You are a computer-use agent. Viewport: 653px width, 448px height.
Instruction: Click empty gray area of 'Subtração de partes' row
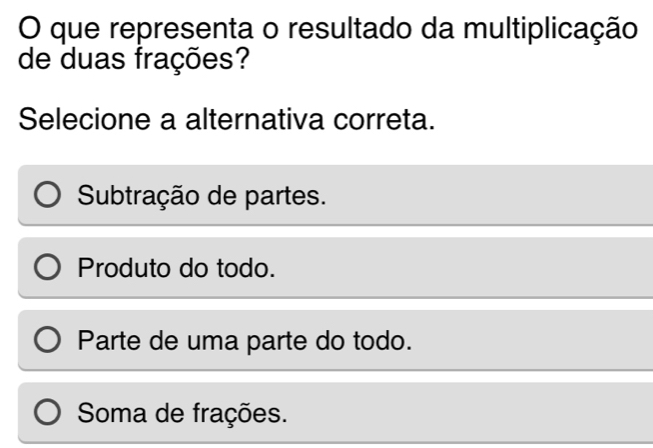point(500,195)
